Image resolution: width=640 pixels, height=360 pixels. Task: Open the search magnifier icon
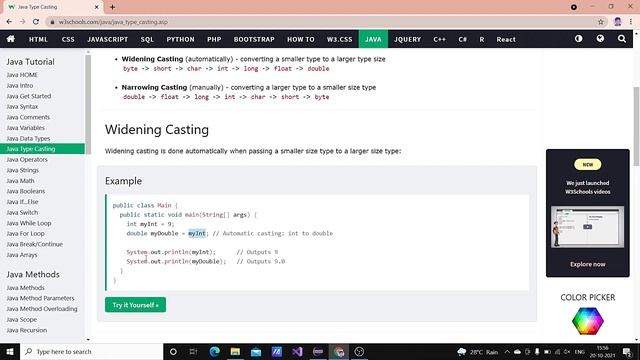(622, 39)
